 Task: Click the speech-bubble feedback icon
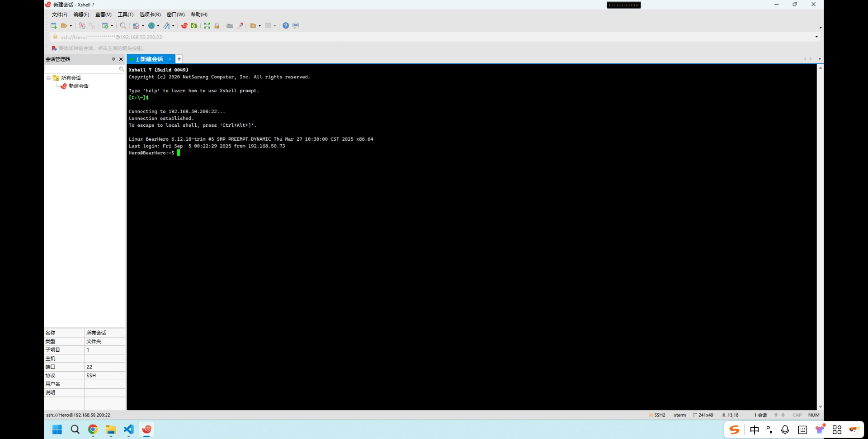(296, 26)
